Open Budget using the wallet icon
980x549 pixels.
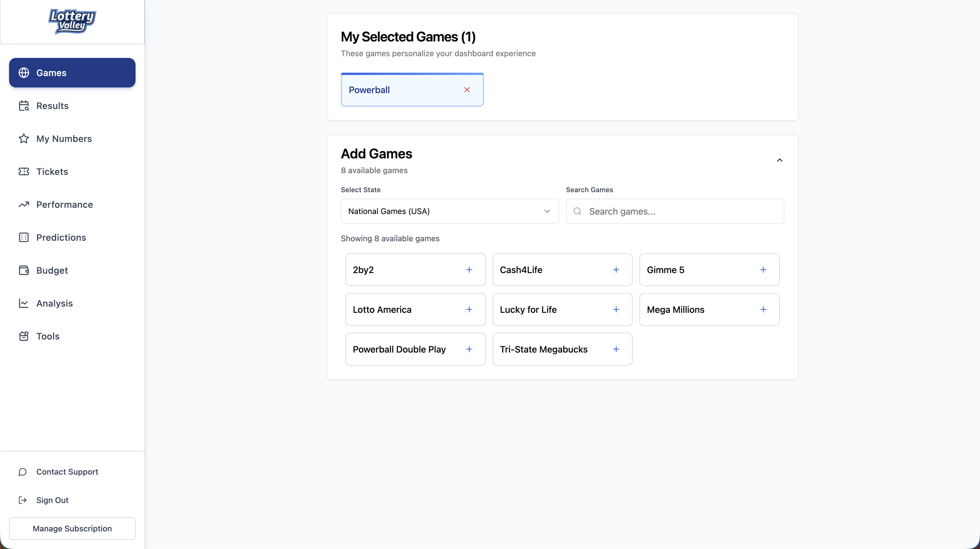24,270
